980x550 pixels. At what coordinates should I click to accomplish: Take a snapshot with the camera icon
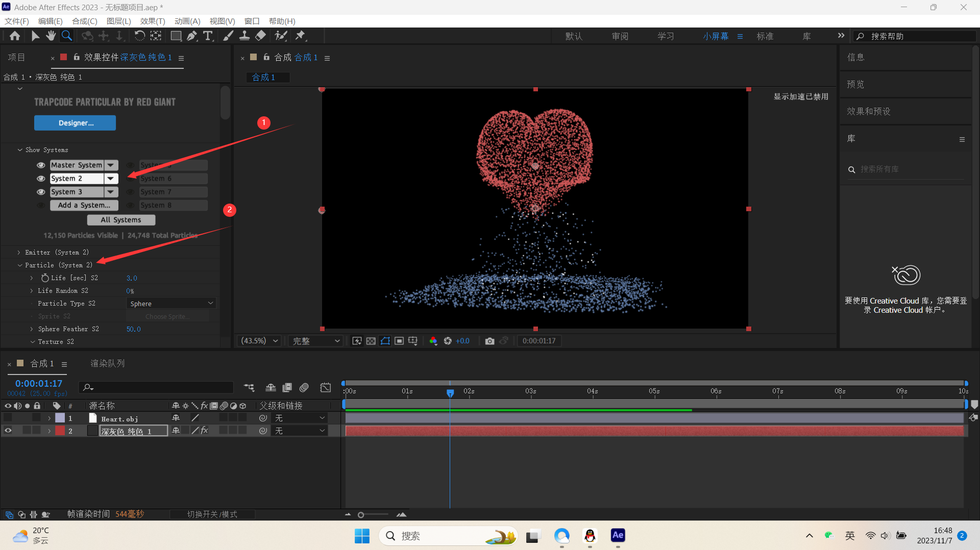(x=489, y=341)
